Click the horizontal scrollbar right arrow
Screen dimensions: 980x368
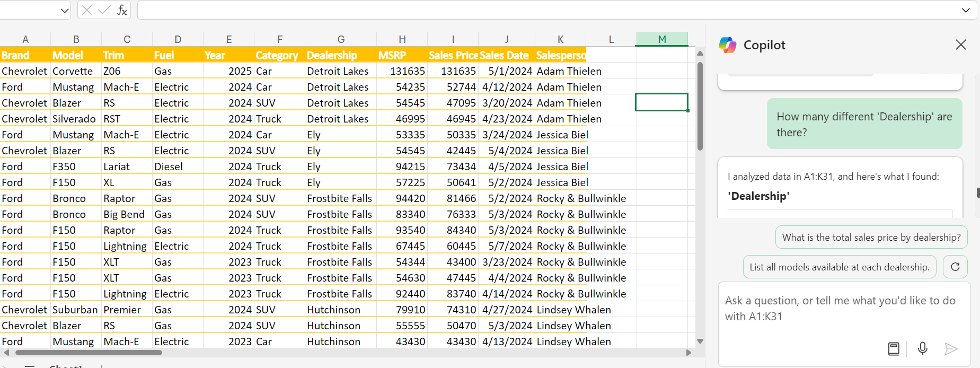coord(688,353)
